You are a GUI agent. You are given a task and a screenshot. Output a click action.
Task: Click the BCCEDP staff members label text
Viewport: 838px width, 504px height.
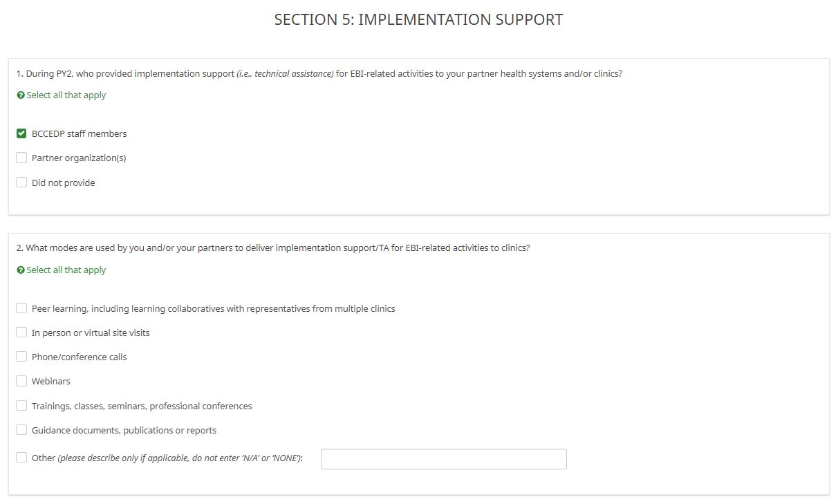[79, 133]
